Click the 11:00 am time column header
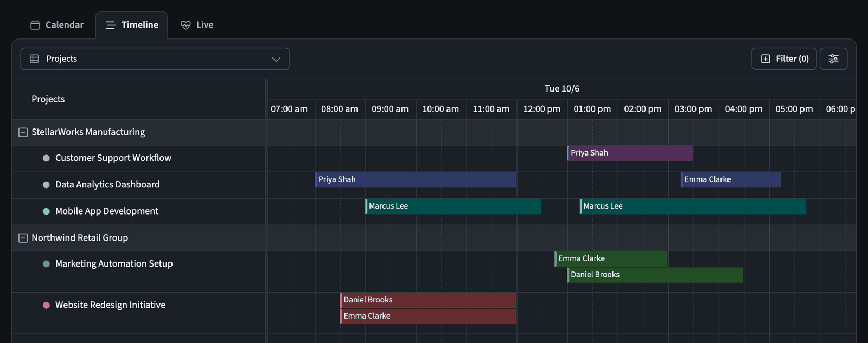Image resolution: width=868 pixels, height=343 pixels. [x=491, y=109]
